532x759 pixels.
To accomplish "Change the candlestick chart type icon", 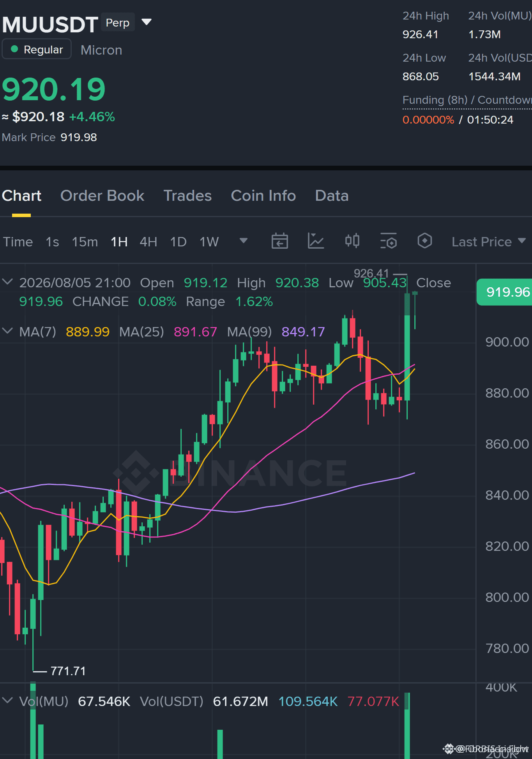I will coord(352,241).
